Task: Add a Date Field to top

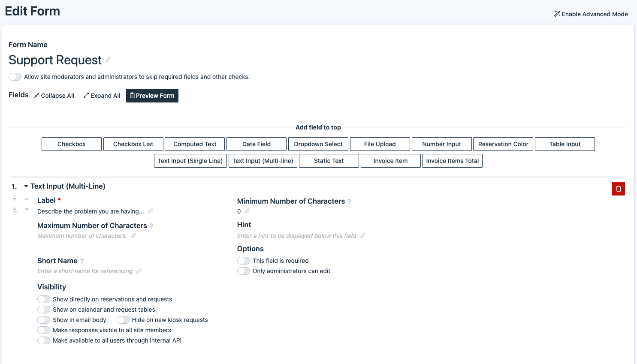Action: click(x=257, y=144)
